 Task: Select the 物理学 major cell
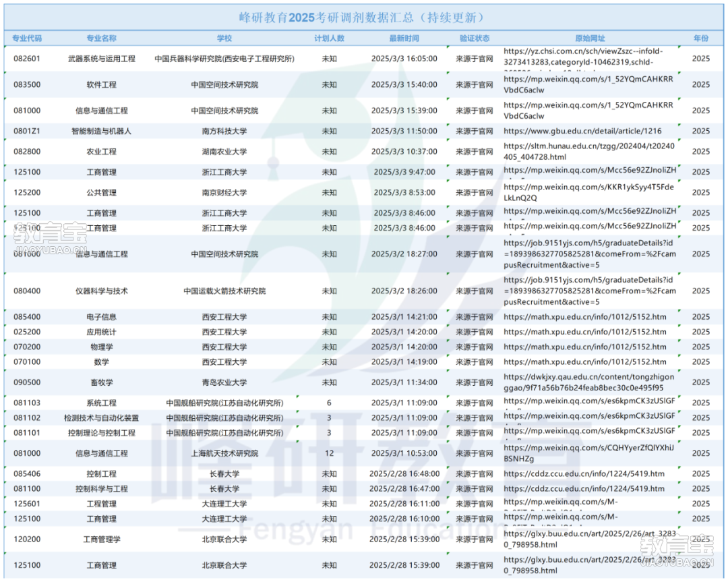pyautogui.click(x=101, y=347)
